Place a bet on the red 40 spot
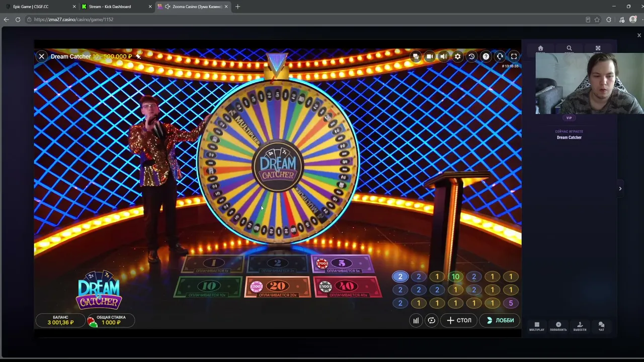Viewport: 644px width, 362px height. coord(347,287)
